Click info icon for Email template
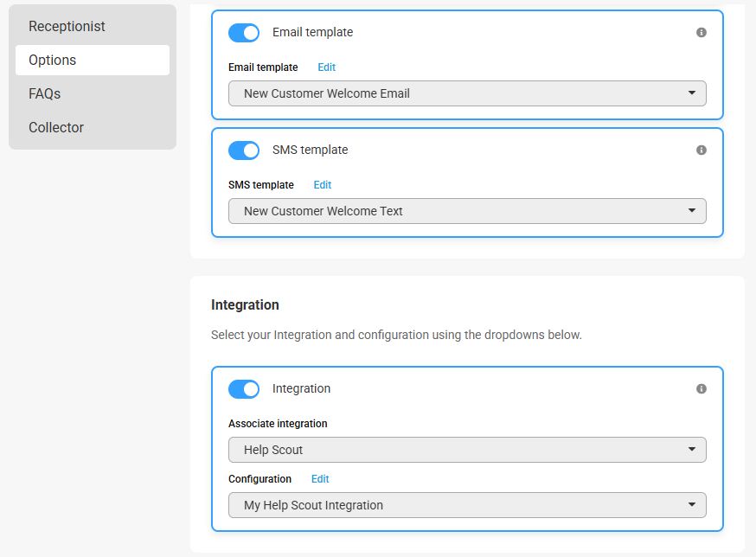 (701, 32)
